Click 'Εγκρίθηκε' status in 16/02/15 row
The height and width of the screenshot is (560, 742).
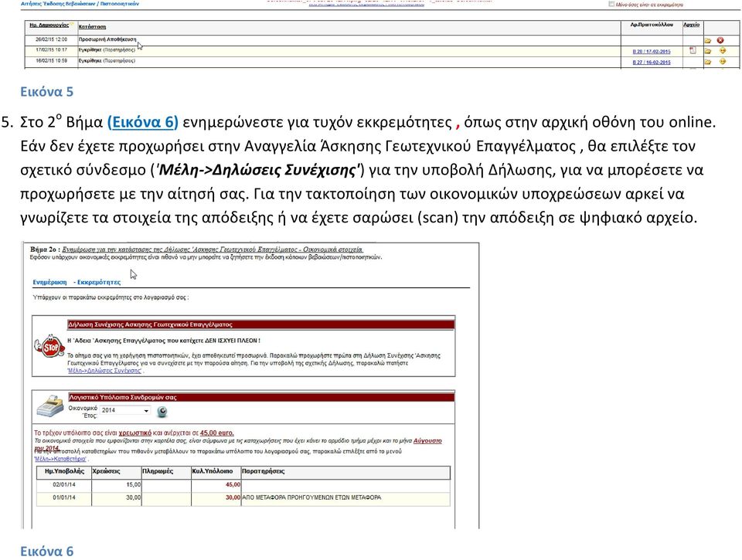pyautogui.click(x=90, y=61)
